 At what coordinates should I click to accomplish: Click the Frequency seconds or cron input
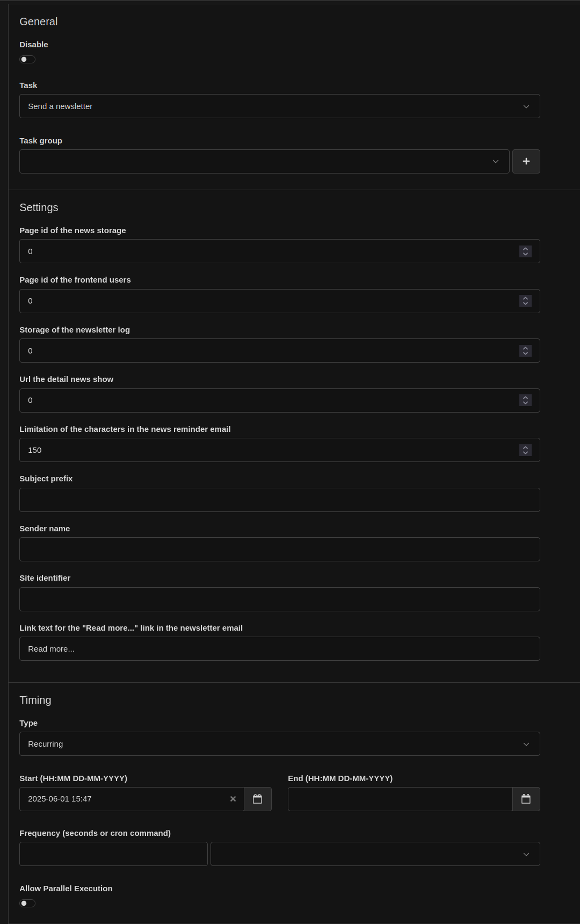click(x=113, y=854)
